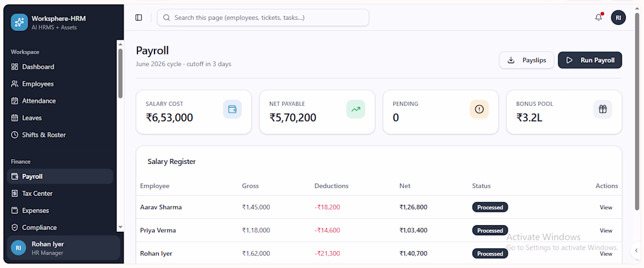The image size is (644, 268).
Task: Expand the right side panel chevron
Action: point(636,250)
